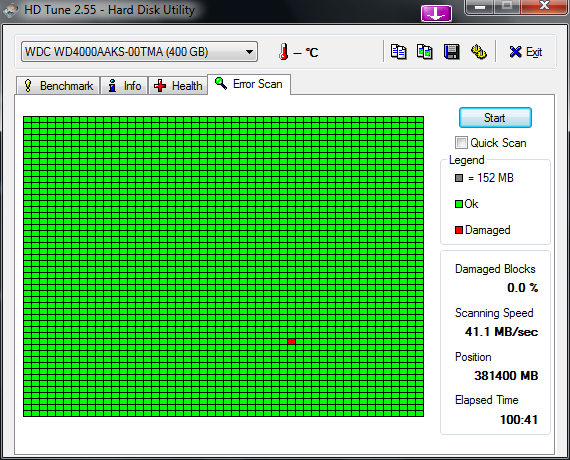Click the Start scan button
Image resolution: width=570 pixels, height=460 pixels.
click(x=495, y=117)
